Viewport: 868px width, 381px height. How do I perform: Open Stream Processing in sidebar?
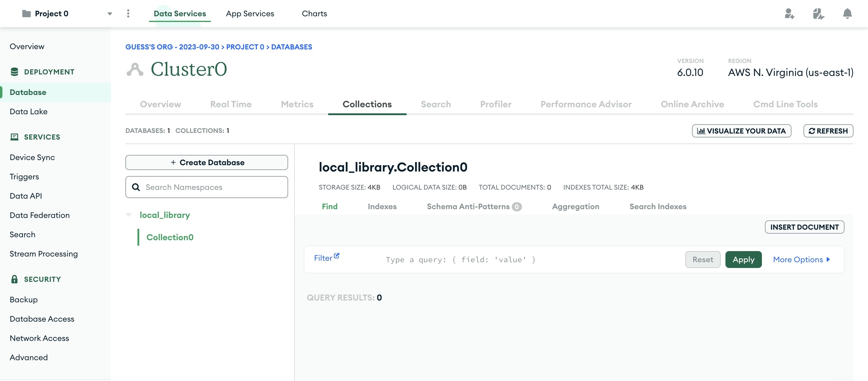pyautogui.click(x=43, y=254)
